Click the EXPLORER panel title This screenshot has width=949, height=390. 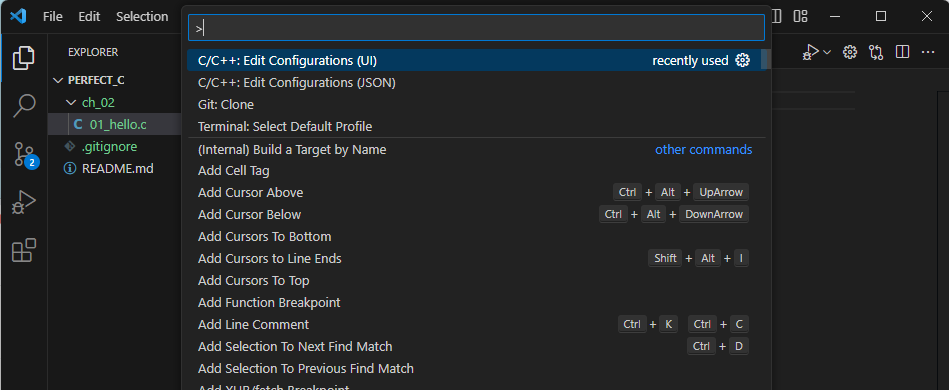pyautogui.click(x=93, y=53)
